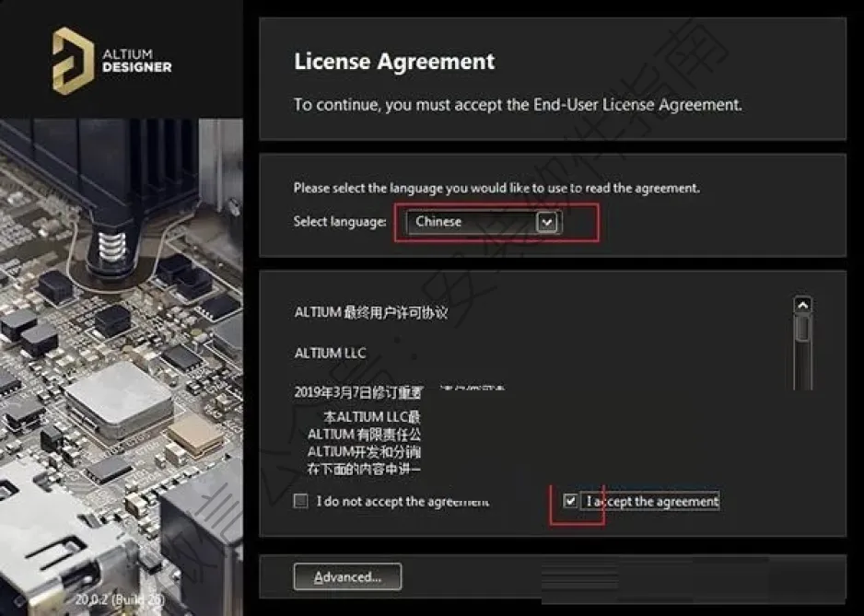Click the 'License Agreement' heading
This screenshot has width=864, height=616.
[394, 61]
